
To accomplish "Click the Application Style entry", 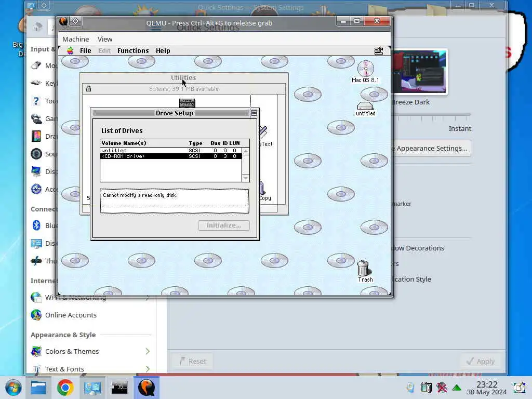I will 411,279.
